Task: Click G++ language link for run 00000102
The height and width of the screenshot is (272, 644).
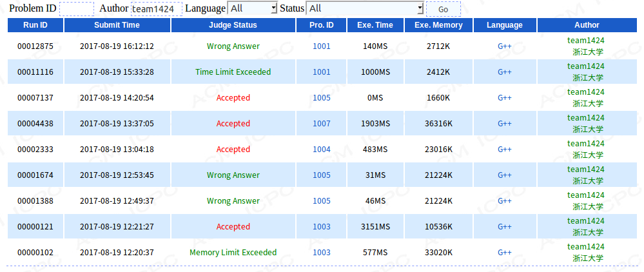Action: [504, 253]
